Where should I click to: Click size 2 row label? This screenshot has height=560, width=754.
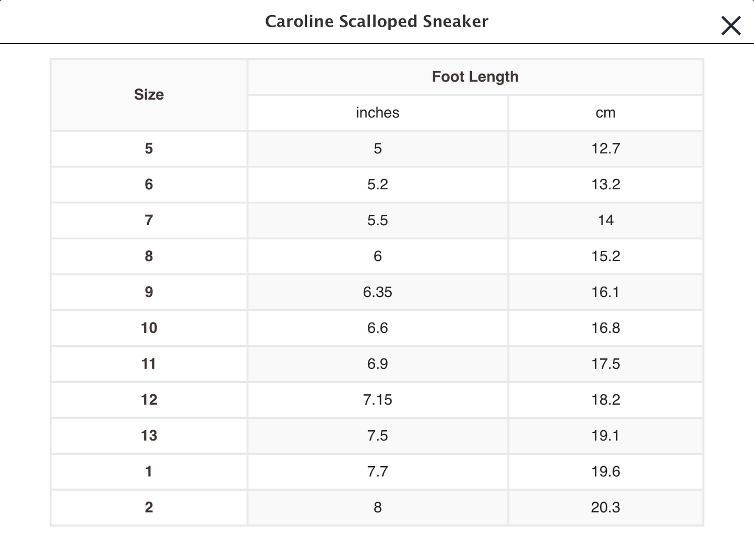pyautogui.click(x=149, y=507)
